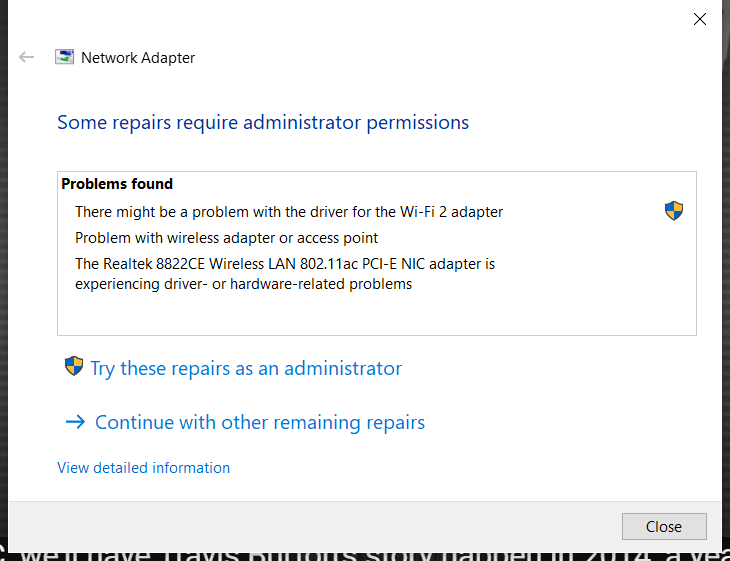
Task: Click the arrow icon before Continue with repairs
Action: pos(75,422)
